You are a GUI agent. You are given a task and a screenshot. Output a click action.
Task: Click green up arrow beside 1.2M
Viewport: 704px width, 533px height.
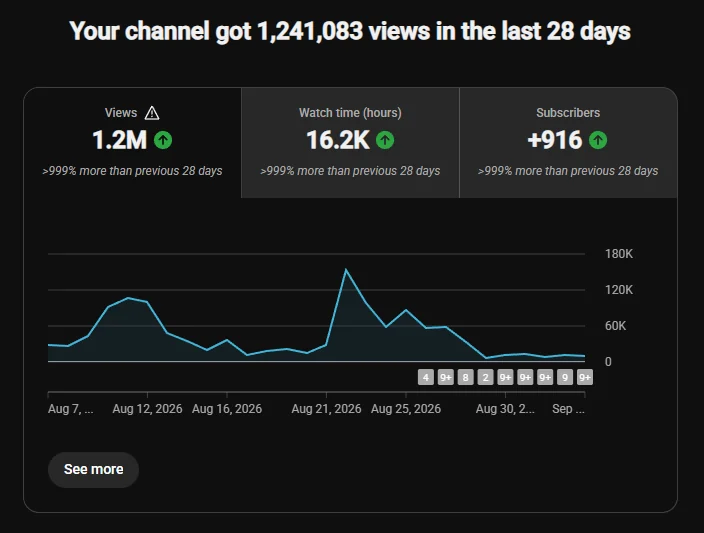[x=163, y=140]
